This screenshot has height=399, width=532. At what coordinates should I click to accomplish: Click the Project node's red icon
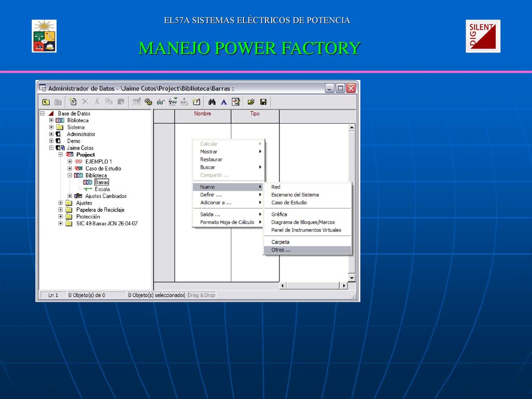pos(70,155)
